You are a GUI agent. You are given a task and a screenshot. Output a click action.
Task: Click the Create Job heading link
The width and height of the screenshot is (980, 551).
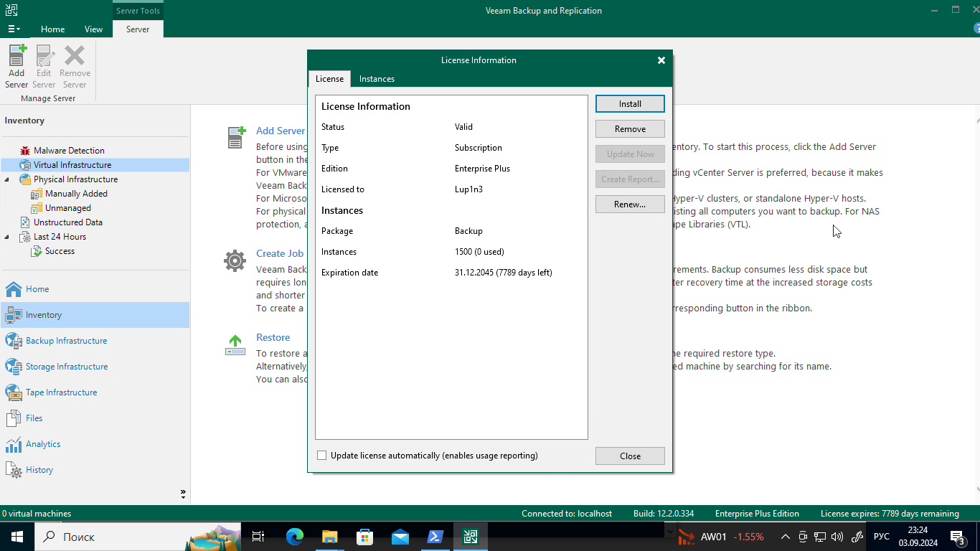[x=280, y=253]
